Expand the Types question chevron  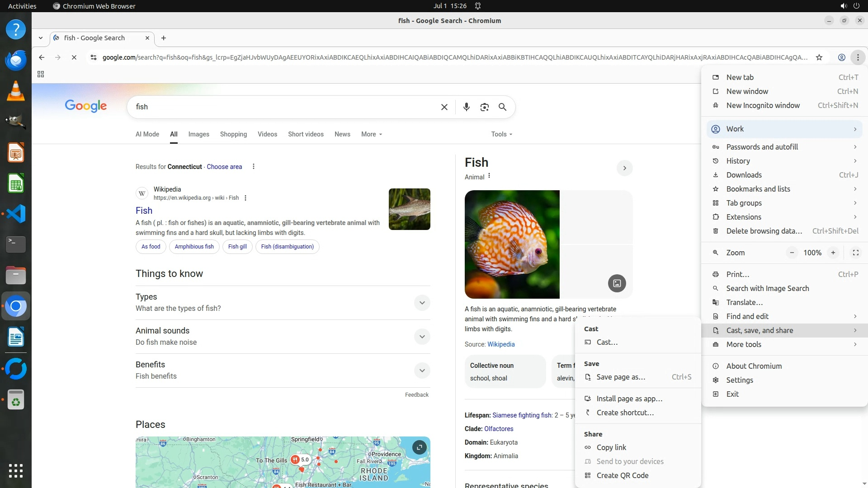[x=422, y=303]
